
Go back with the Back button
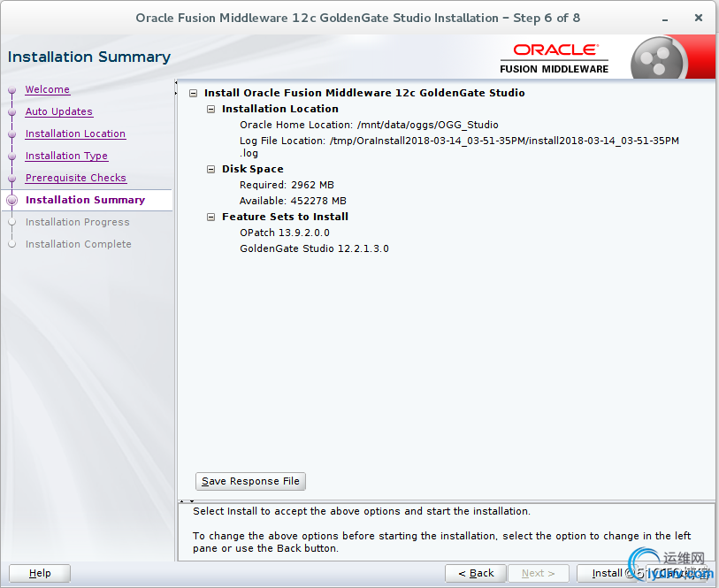click(x=476, y=573)
